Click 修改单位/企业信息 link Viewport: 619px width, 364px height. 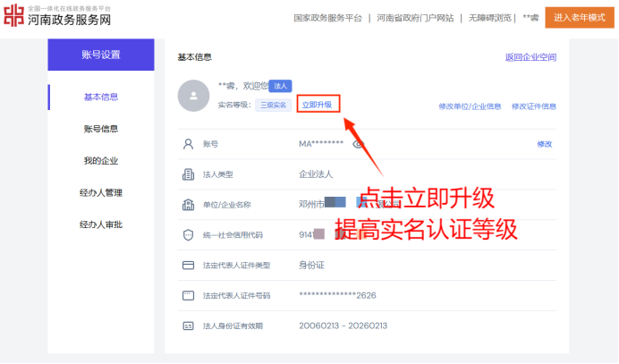click(x=470, y=106)
